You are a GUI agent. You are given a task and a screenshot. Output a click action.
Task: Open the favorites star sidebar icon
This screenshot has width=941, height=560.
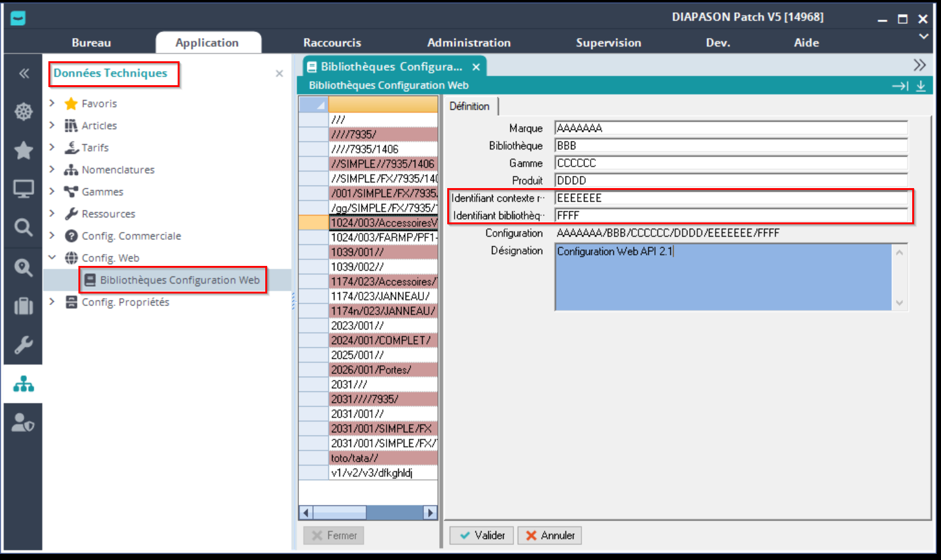(x=23, y=150)
